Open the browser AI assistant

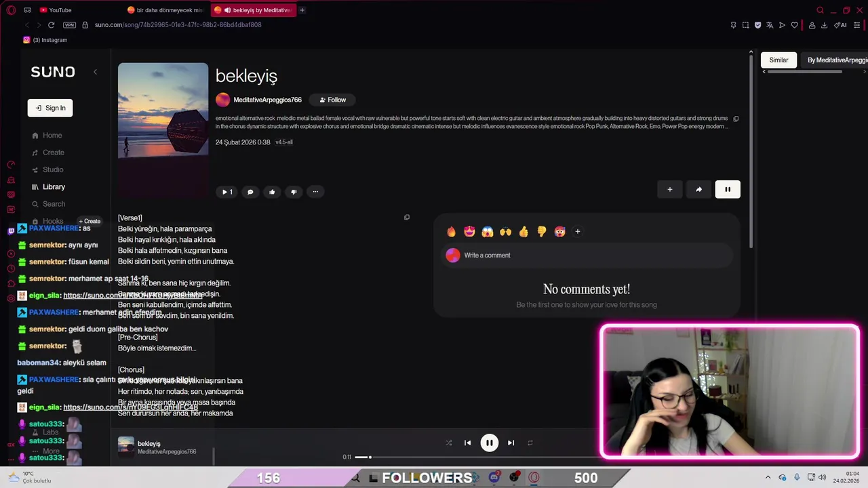point(840,25)
